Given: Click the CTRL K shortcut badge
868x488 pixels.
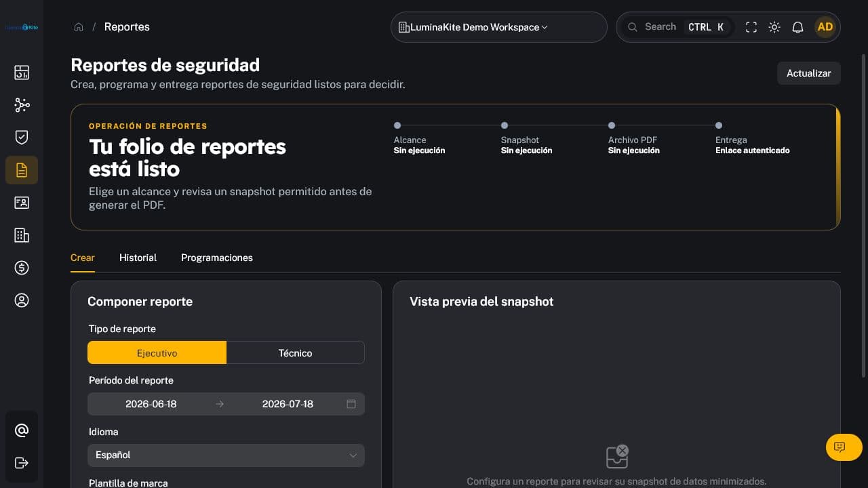Looking at the screenshot, I should pyautogui.click(x=706, y=27).
